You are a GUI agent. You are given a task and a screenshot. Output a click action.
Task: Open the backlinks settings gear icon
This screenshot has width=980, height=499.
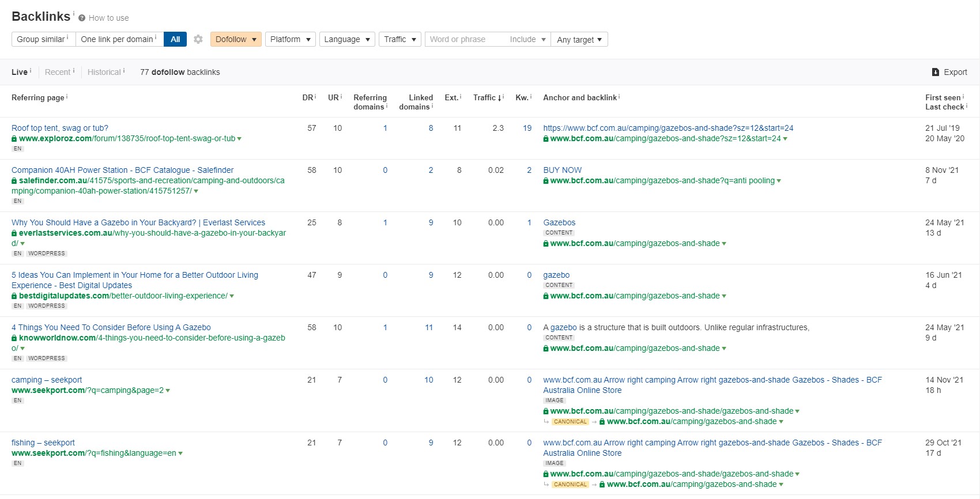coord(198,39)
